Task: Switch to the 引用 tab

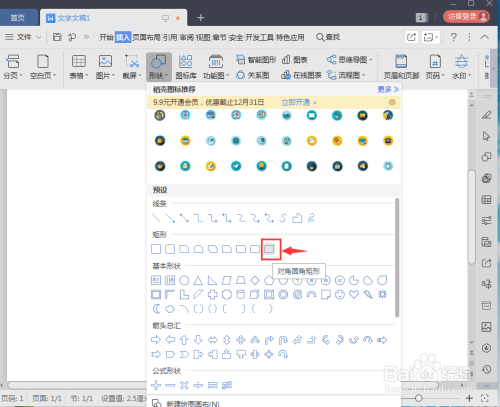Action: pyautogui.click(x=170, y=37)
